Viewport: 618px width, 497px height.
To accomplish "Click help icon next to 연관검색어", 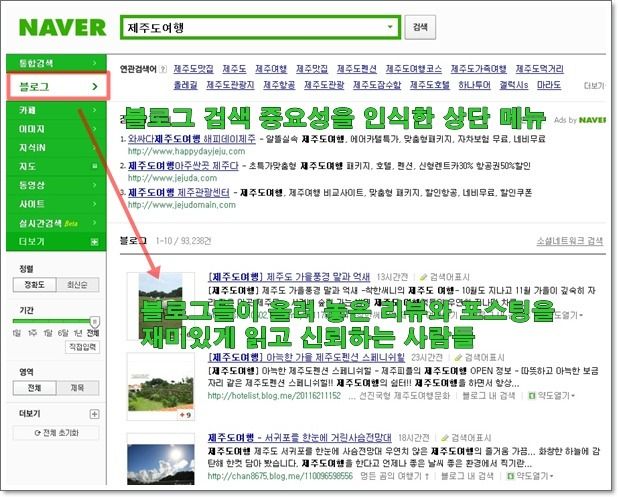I will (x=163, y=69).
